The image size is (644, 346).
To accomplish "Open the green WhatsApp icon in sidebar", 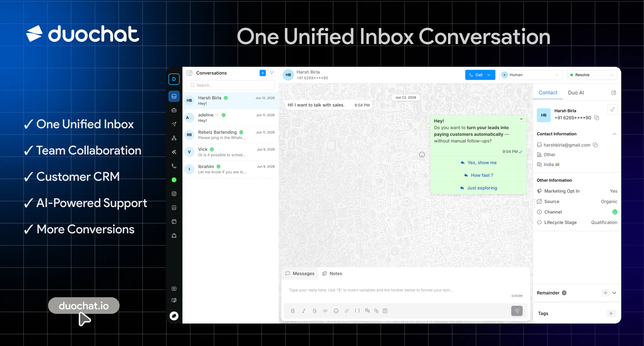I will point(174,180).
